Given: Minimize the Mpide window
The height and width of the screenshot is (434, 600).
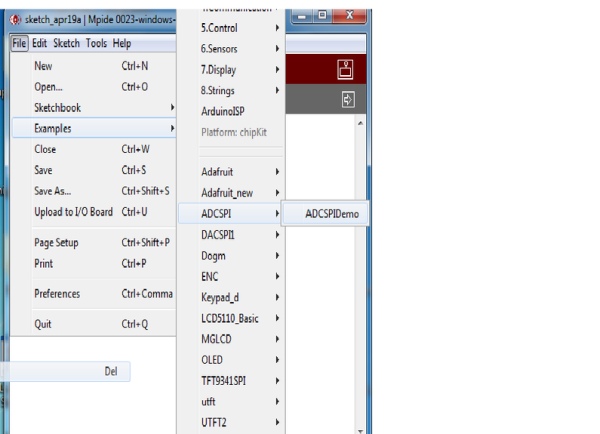Looking at the screenshot, I should [x=303, y=16].
